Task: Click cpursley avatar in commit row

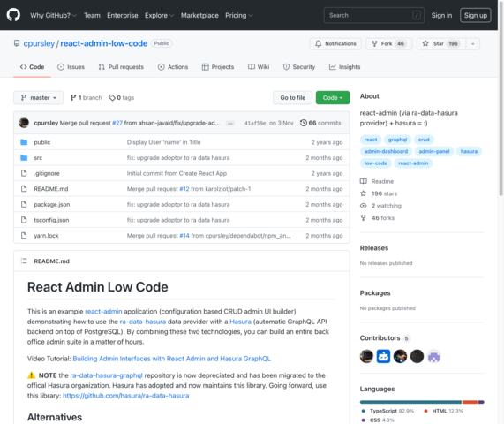Action: pos(24,123)
